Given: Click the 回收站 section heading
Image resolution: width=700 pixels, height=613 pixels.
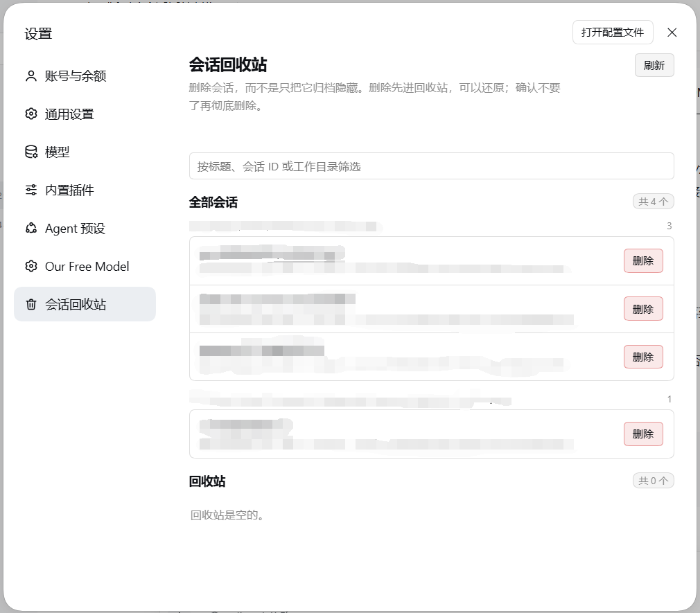Looking at the screenshot, I should point(207,481).
